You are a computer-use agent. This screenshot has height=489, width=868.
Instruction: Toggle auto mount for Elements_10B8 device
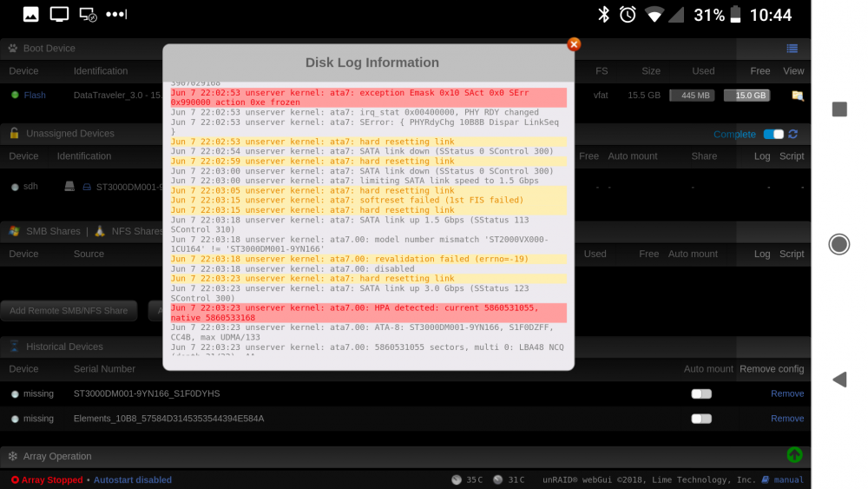(701, 419)
